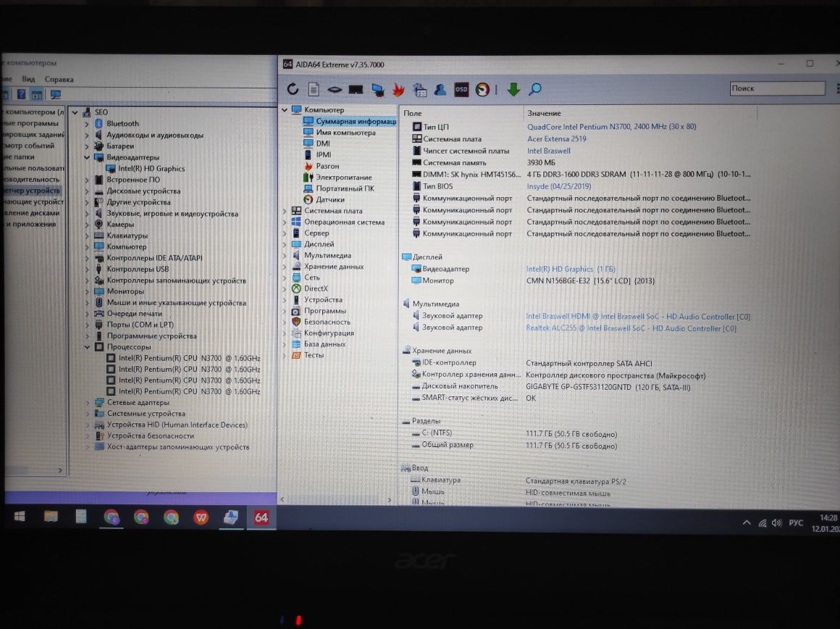Image resolution: width=840 pixels, height=629 pixels.
Task: Show hidden tray icons chevron
Action: [747, 522]
